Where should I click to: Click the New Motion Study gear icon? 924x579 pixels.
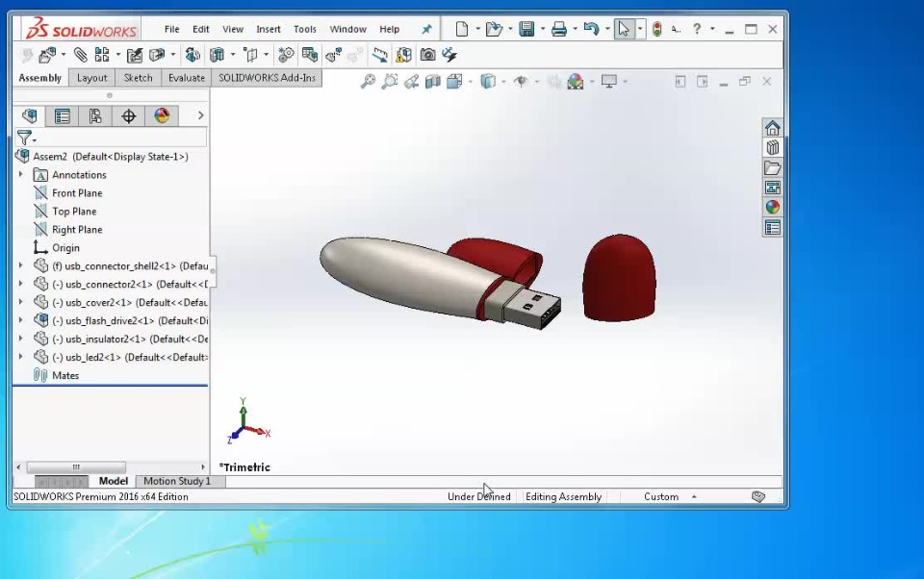tap(286, 56)
